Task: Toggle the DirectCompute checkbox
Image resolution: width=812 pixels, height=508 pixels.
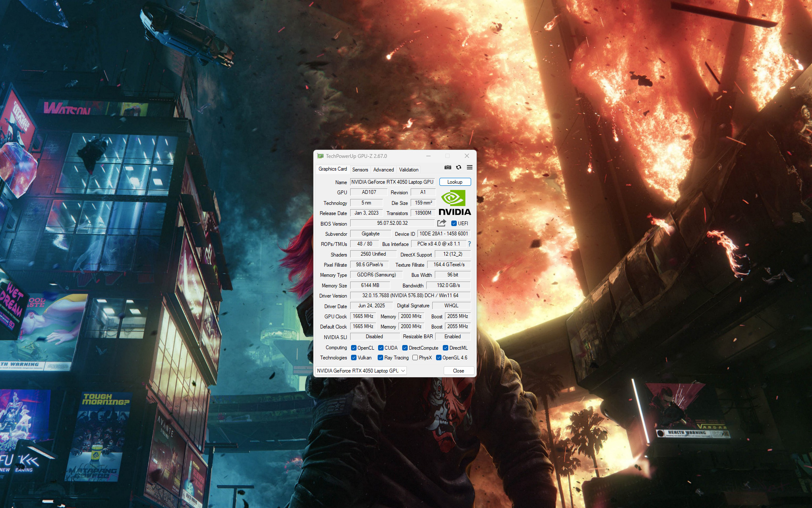Action: [405, 348]
